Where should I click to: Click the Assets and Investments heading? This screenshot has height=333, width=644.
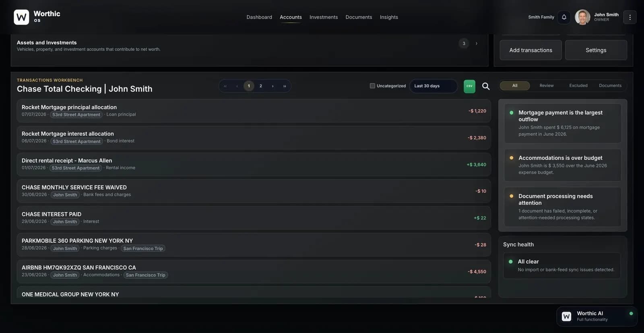[x=47, y=43]
